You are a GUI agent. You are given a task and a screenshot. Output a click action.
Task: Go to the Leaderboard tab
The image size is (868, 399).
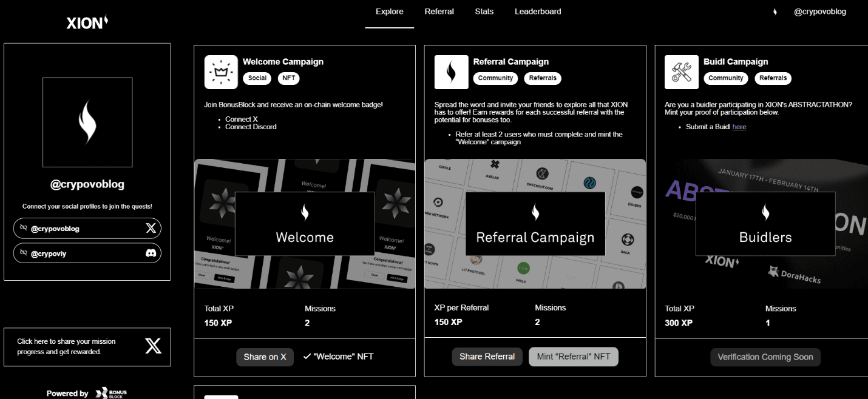538,12
